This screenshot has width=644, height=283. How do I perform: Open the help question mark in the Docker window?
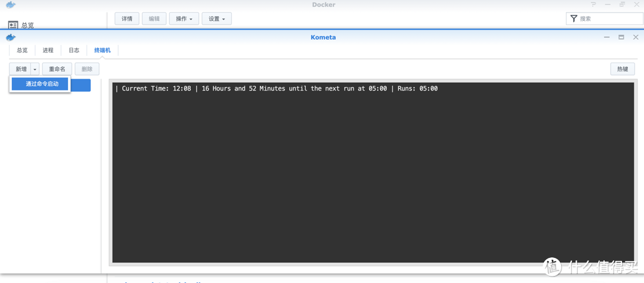pyautogui.click(x=593, y=5)
